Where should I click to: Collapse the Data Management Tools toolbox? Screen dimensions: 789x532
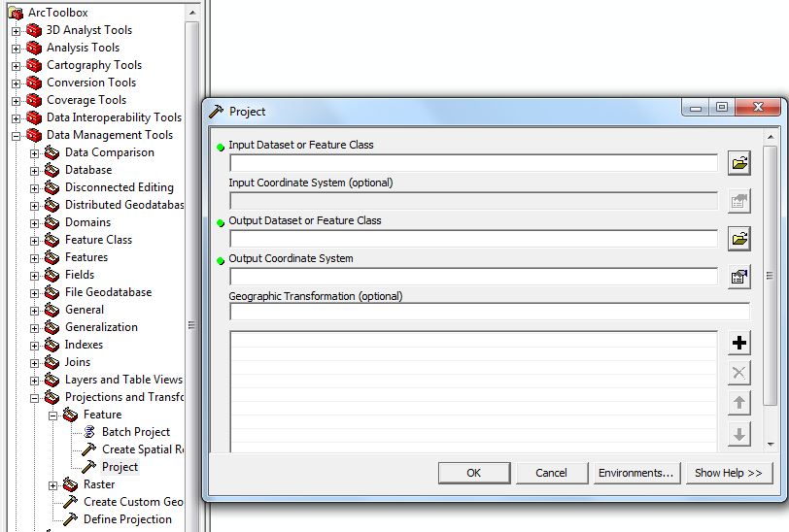[16, 135]
